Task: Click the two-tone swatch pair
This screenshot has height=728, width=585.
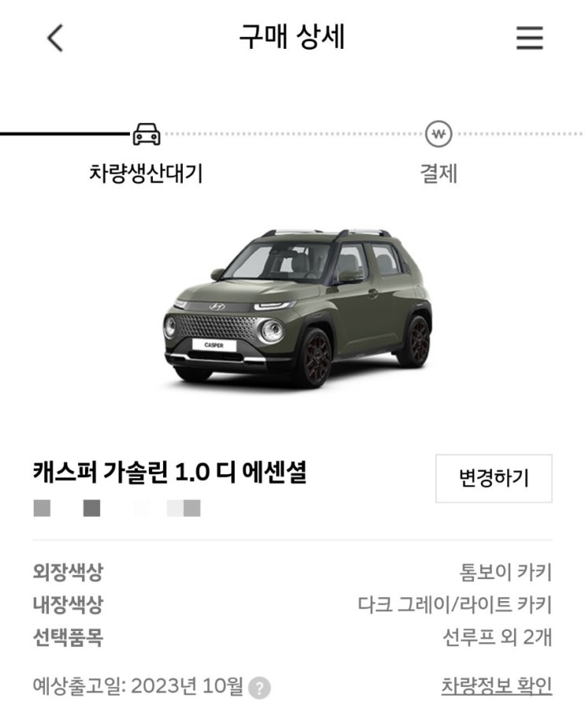Action: [183, 508]
